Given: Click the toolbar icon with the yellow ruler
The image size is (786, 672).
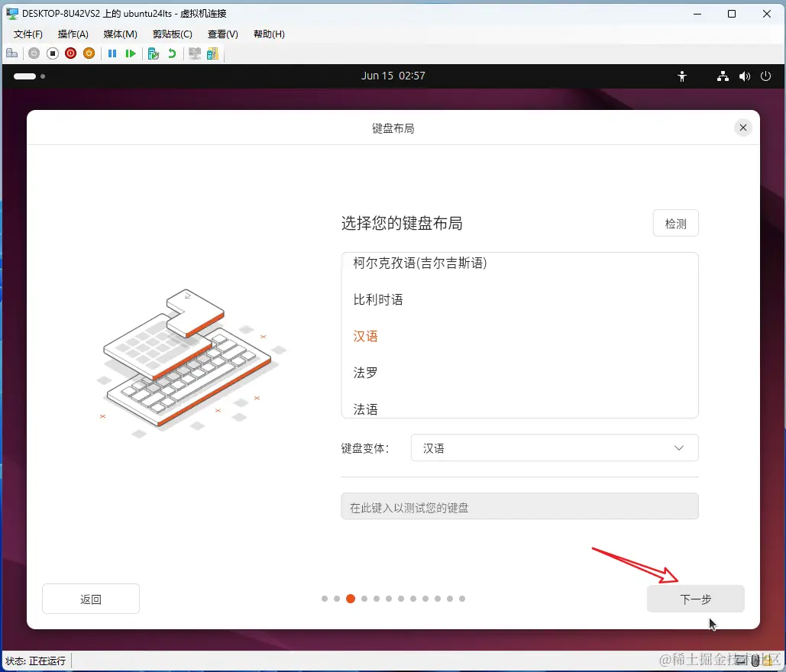Looking at the screenshot, I should pyautogui.click(x=212, y=53).
